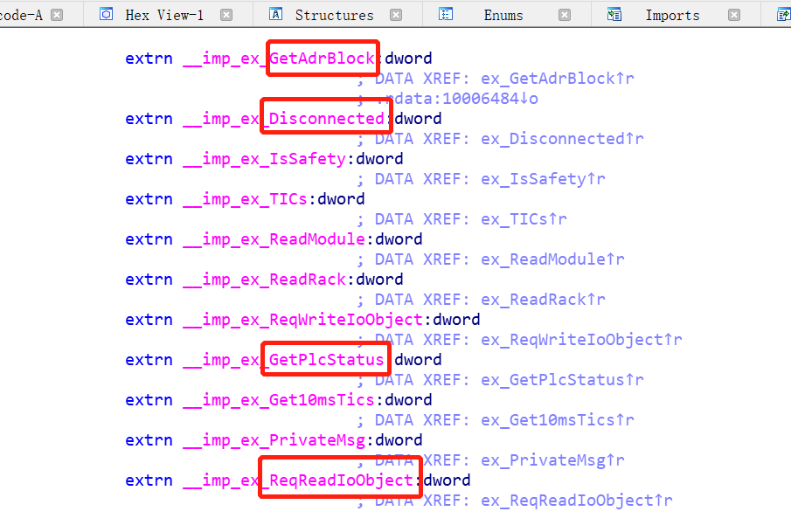The width and height of the screenshot is (791, 532).
Task: Select the __imp_ex_GetPlcStatus symbol
Action: 283,360
